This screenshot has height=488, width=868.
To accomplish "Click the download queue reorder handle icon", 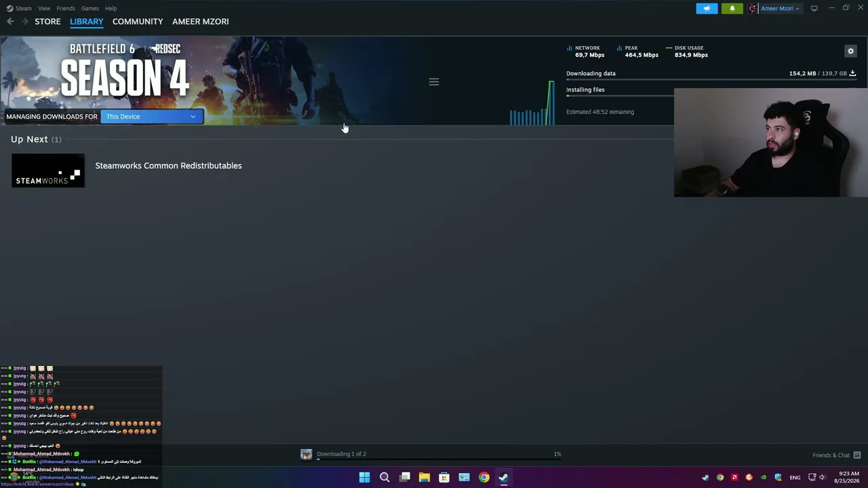I will 434,82.
